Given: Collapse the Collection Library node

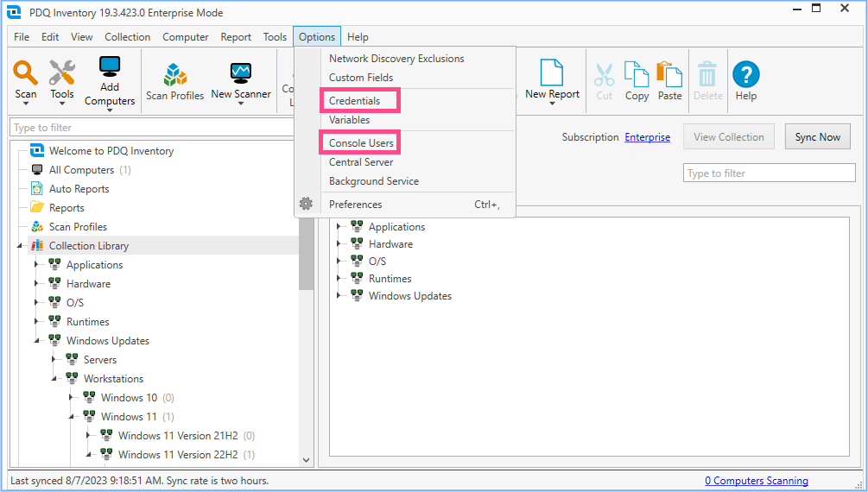Looking at the screenshot, I should (x=20, y=246).
